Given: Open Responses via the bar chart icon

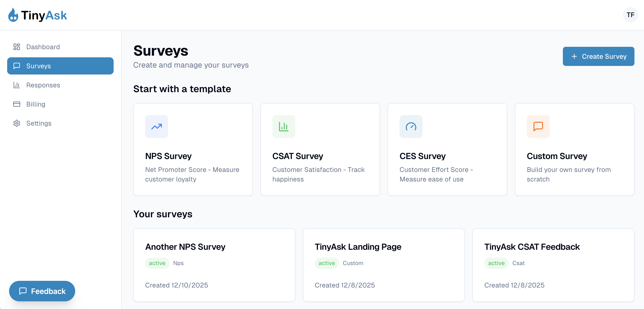Looking at the screenshot, I should [x=16, y=85].
